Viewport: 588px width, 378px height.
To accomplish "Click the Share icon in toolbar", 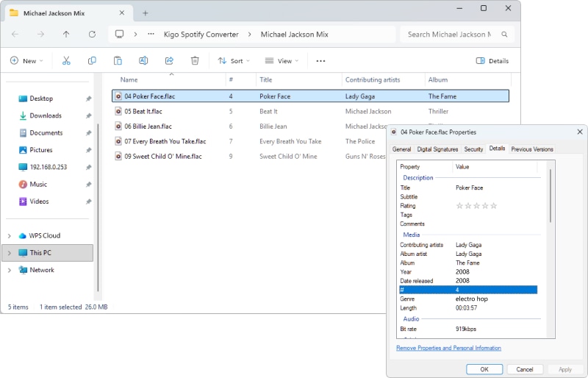I will [169, 60].
